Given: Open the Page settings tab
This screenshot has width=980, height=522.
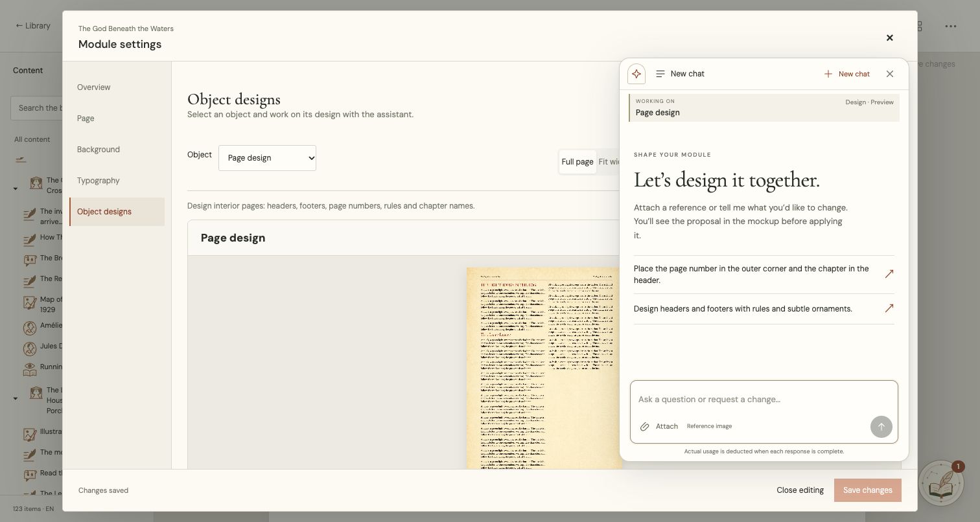Looking at the screenshot, I should 117,119.
